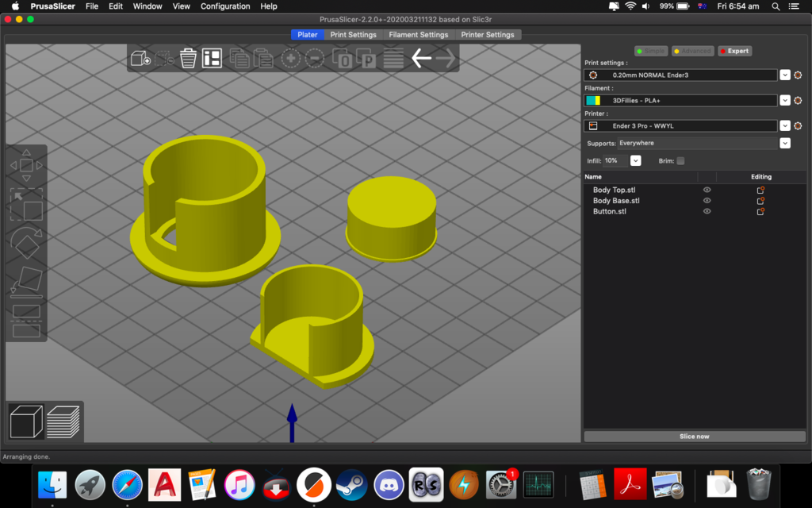The height and width of the screenshot is (508, 812).
Task: Click the Delete all objects trash icon
Action: tap(188, 57)
